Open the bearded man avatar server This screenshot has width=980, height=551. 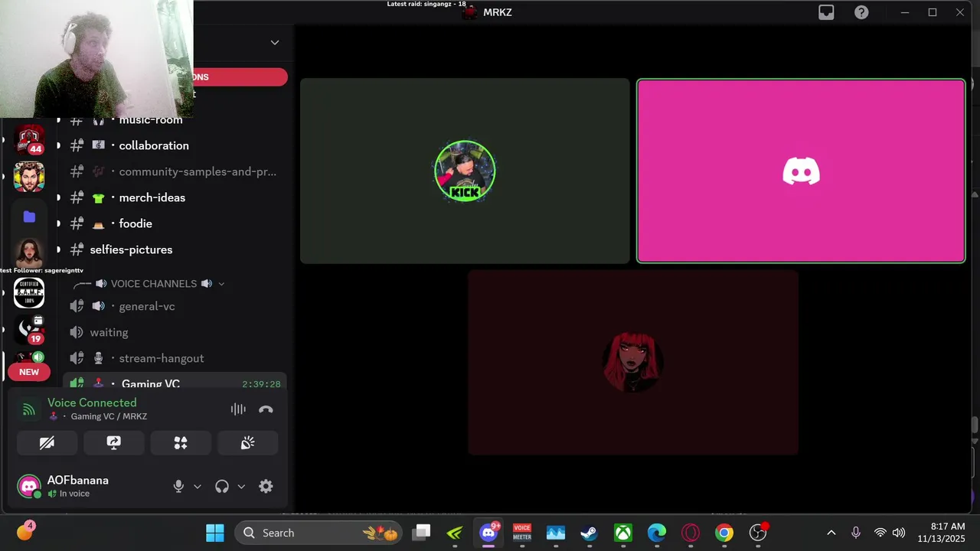tap(29, 178)
